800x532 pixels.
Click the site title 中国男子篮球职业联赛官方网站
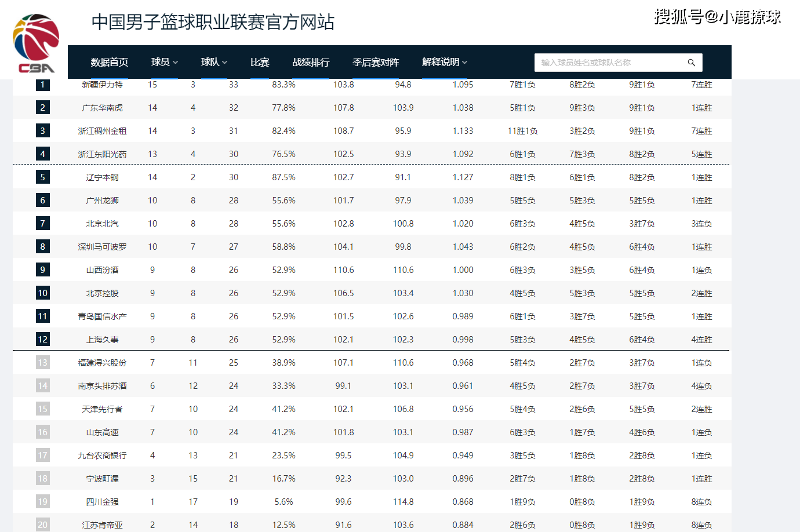click(213, 22)
